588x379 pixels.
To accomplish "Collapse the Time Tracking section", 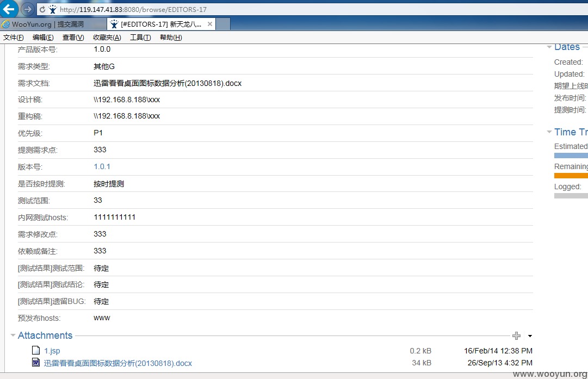I will coord(549,132).
